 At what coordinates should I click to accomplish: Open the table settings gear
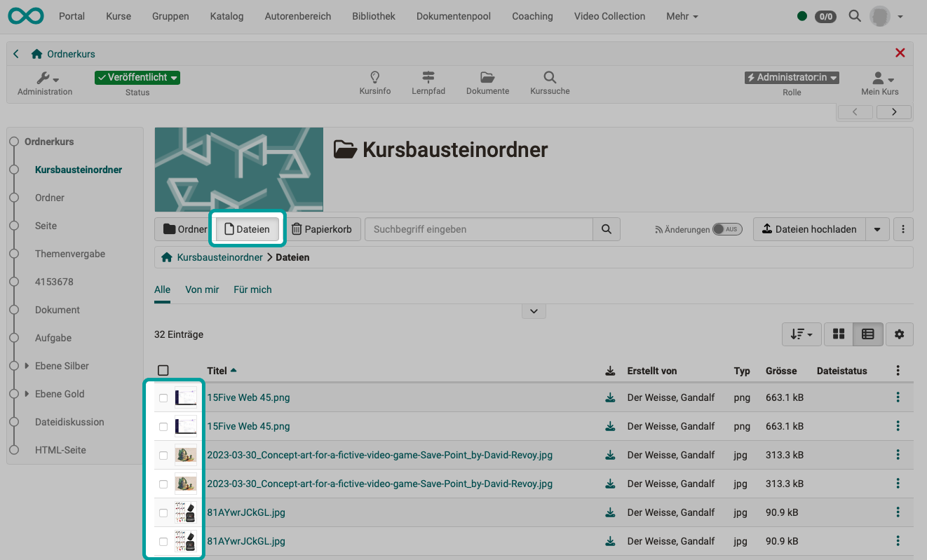(x=900, y=334)
